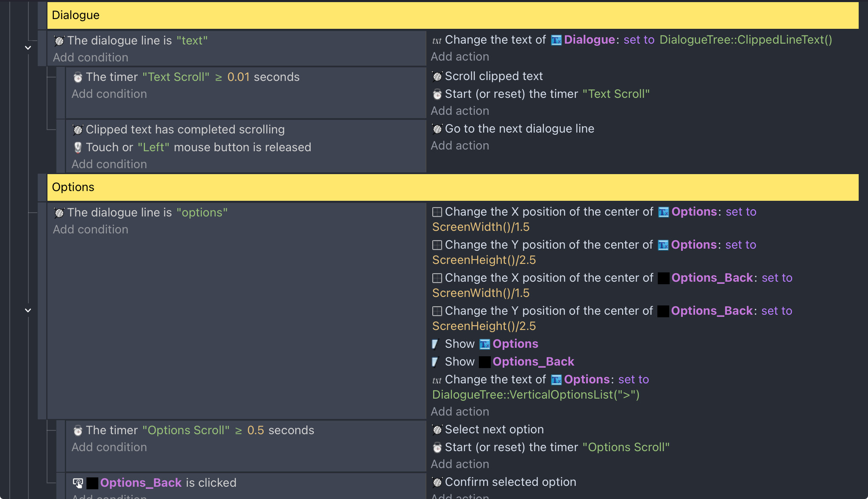Click the timer icon of the "Text Scroll" condition

(x=78, y=77)
